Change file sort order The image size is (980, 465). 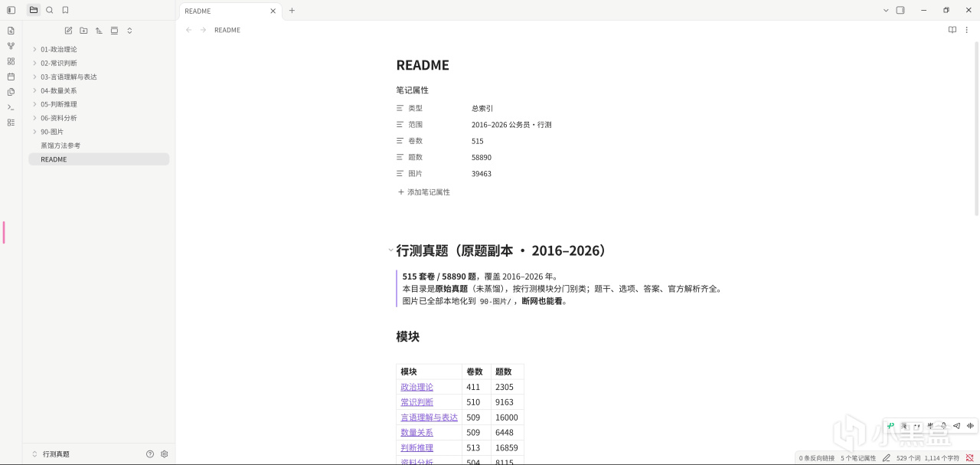[x=99, y=31]
